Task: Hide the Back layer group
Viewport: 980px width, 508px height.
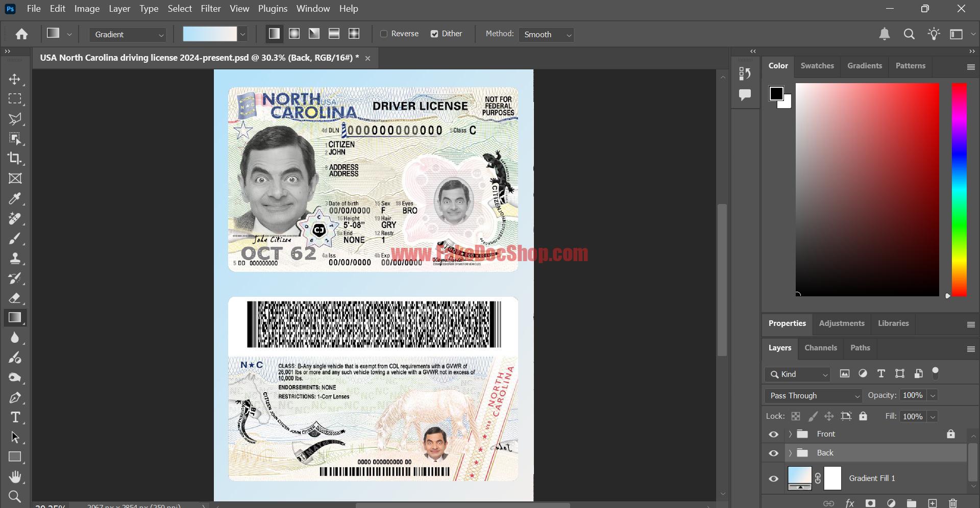Action: pyautogui.click(x=773, y=453)
